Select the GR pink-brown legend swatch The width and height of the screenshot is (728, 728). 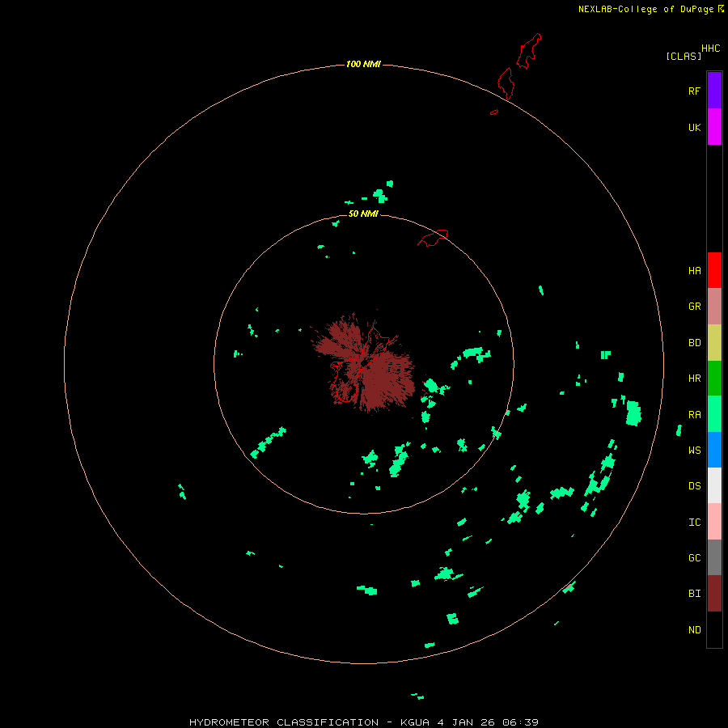[x=714, y=307]
